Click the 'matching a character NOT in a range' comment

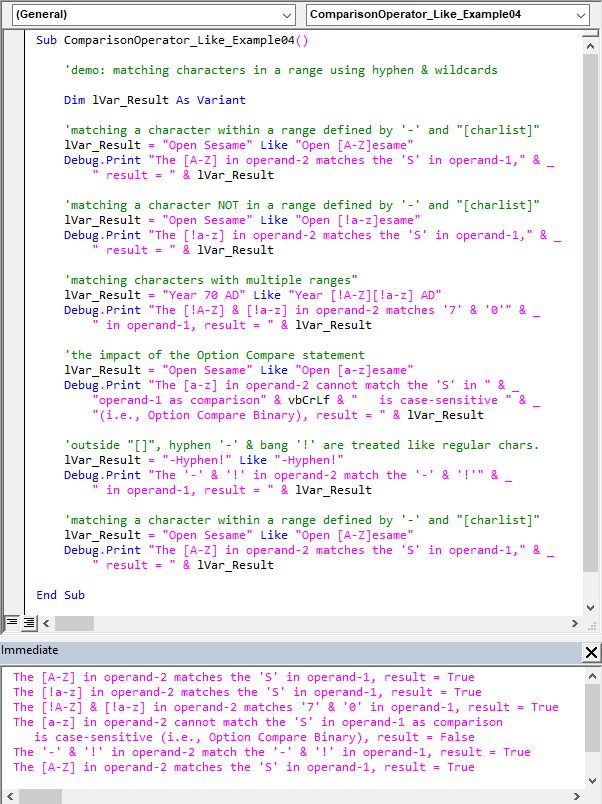(302, 206)
